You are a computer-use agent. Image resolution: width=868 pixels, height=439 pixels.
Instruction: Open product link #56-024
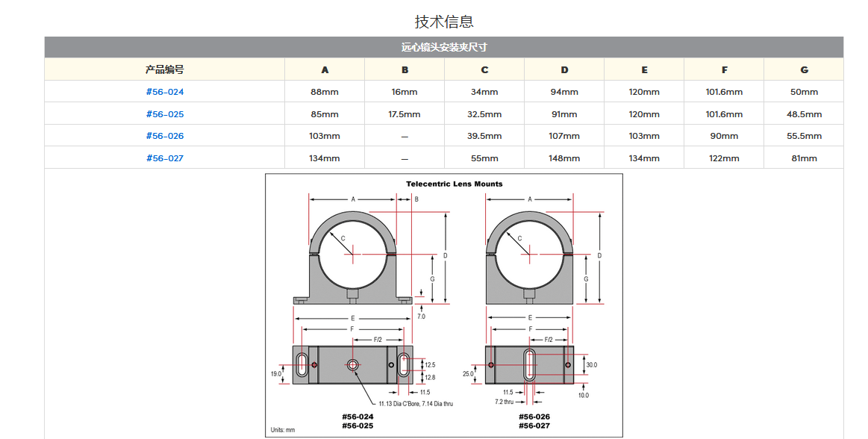[164, 92]
